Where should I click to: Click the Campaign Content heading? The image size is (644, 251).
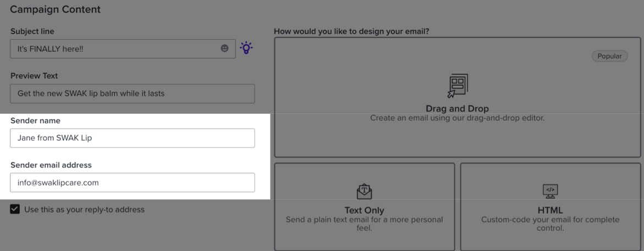pos(55,9)
